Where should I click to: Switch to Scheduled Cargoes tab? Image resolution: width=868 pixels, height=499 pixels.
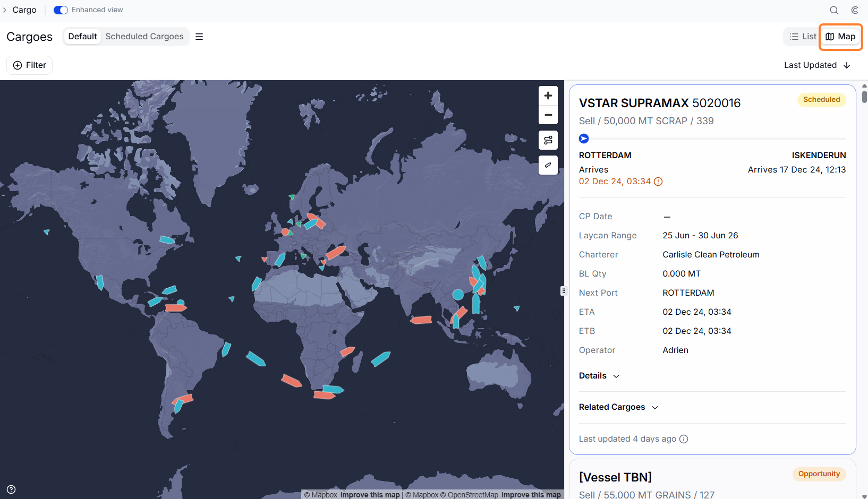(144, 36)
